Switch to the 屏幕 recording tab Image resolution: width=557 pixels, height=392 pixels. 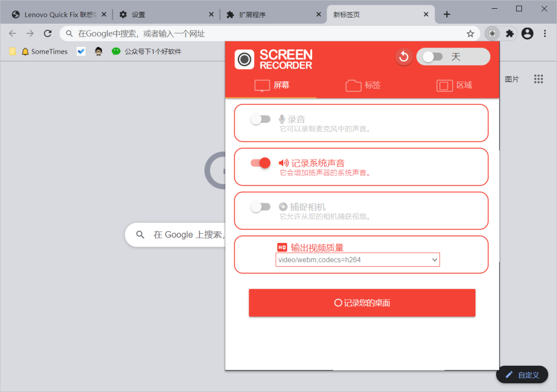272,85
